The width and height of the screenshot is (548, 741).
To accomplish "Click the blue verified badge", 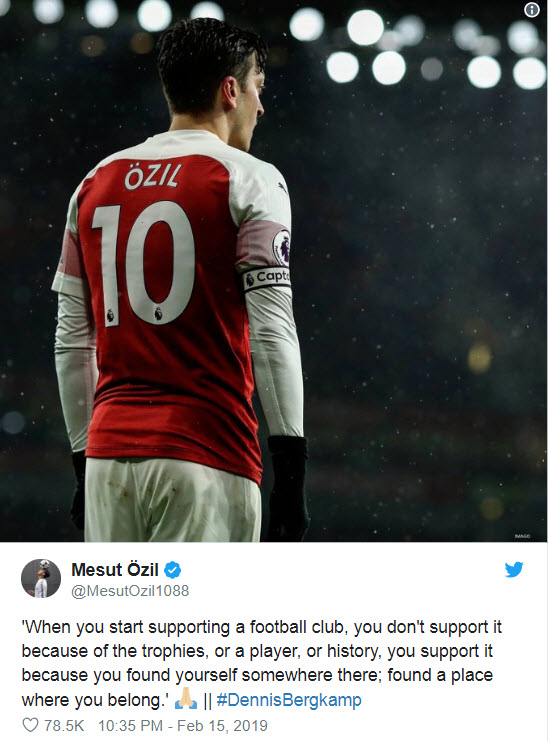I will (x=172, y=570).
